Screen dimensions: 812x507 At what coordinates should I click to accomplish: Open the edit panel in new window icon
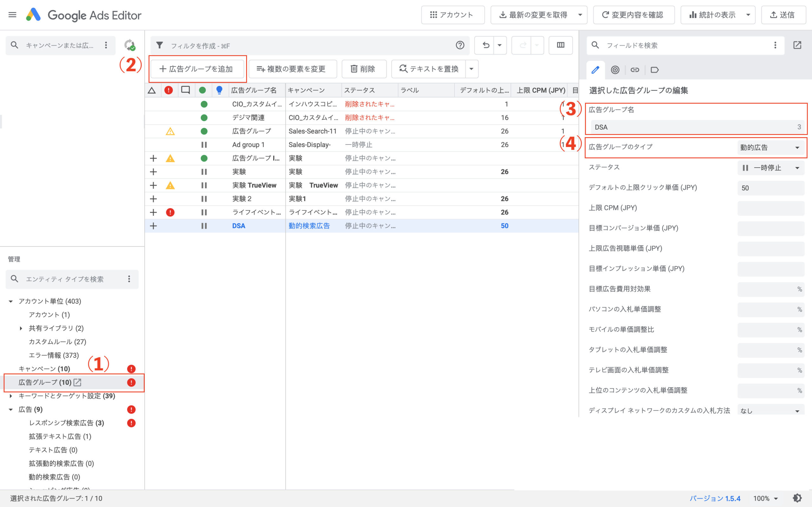click(x=798, y=45)
